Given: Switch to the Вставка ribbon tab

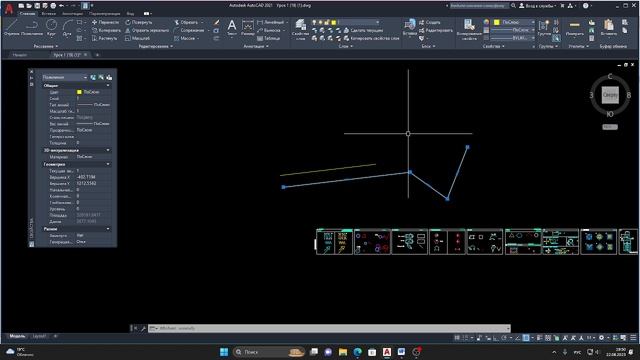Looking at the screenshot, I should point(48,13).
